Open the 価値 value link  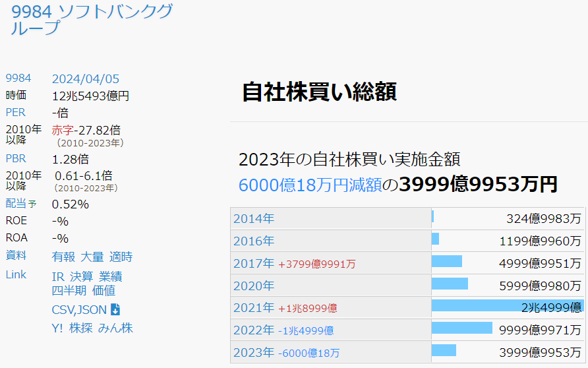(104, 290)
